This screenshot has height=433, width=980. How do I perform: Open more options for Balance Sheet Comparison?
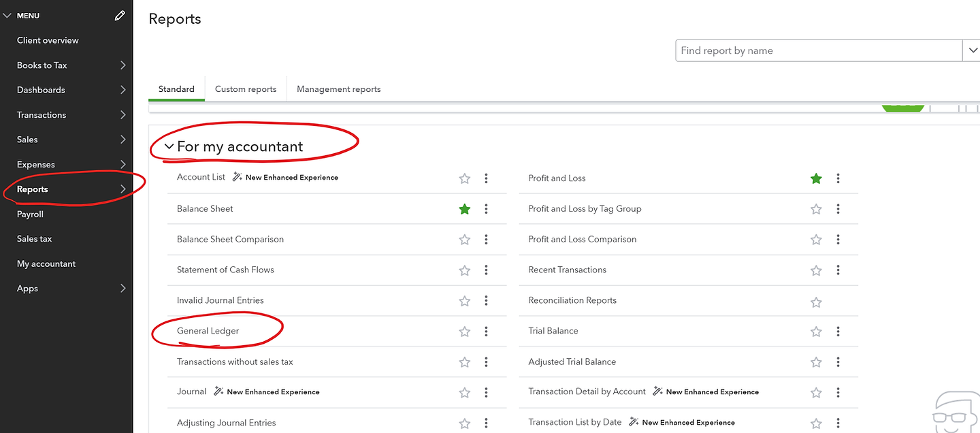tap(486, 240)
